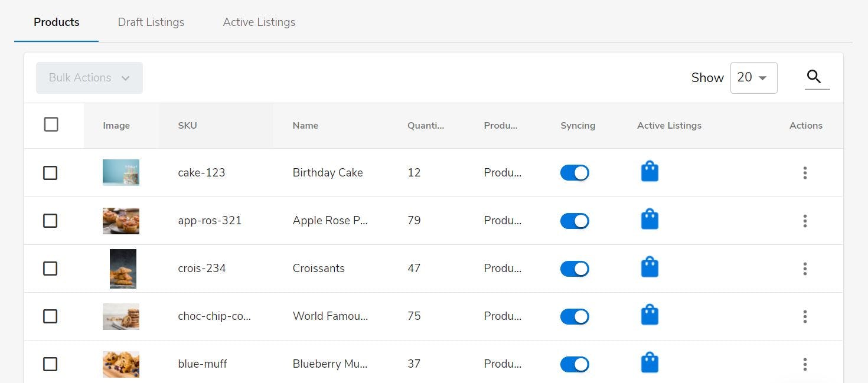Viewport: 868px width, 383px height.
Task: Click the Croissants name cell
Action: [x=319, y=269]
